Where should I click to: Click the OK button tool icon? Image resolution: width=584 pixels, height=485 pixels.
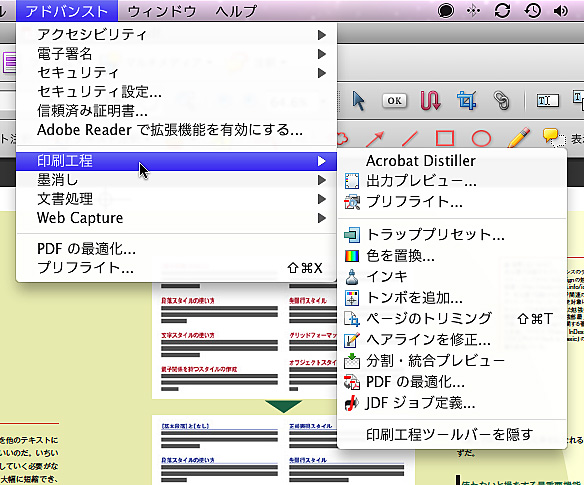point(394,101)
